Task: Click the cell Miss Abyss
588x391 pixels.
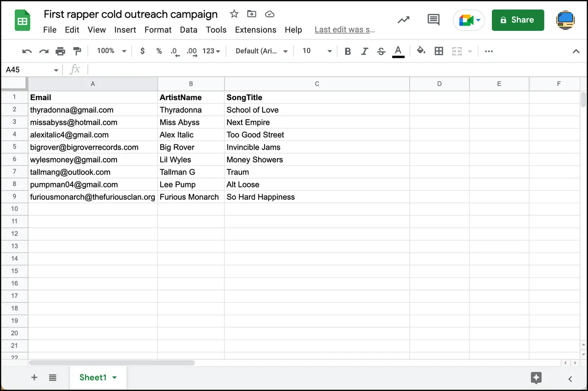Action: tap(191, 122)
